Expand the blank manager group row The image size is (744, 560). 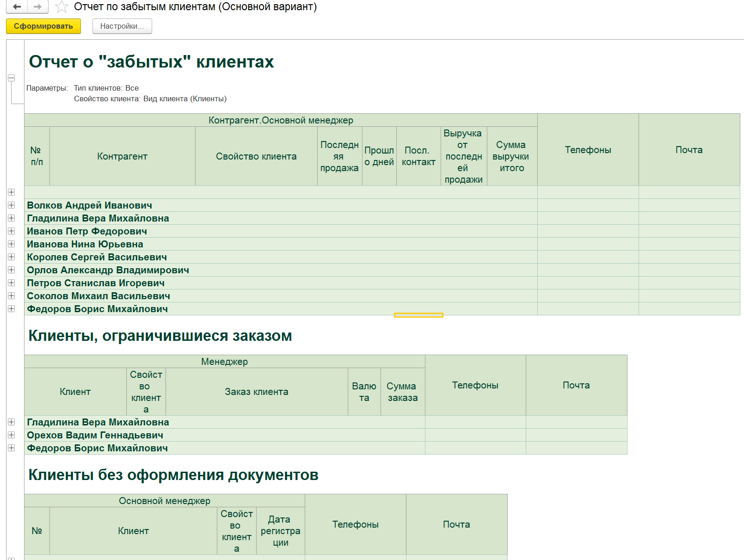(12, 192)
